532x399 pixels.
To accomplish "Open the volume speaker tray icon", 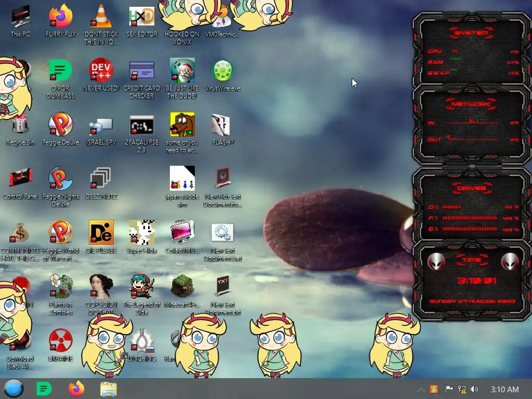I will [474, 389].
